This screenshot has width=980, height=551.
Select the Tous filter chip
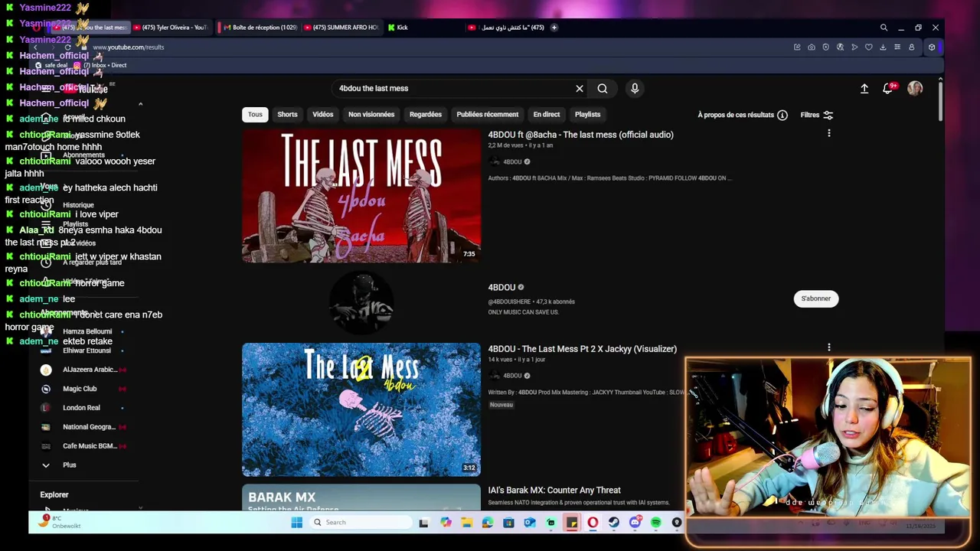pos(255,114)
